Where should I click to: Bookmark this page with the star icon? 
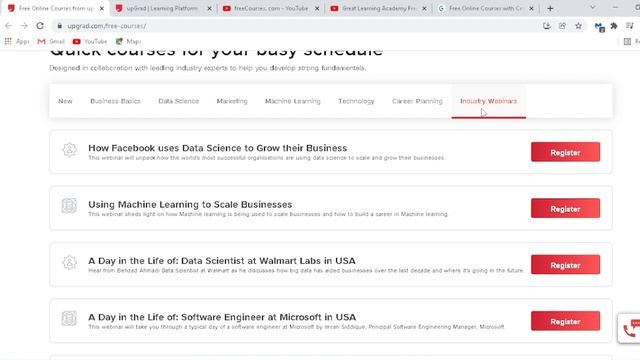578,26
